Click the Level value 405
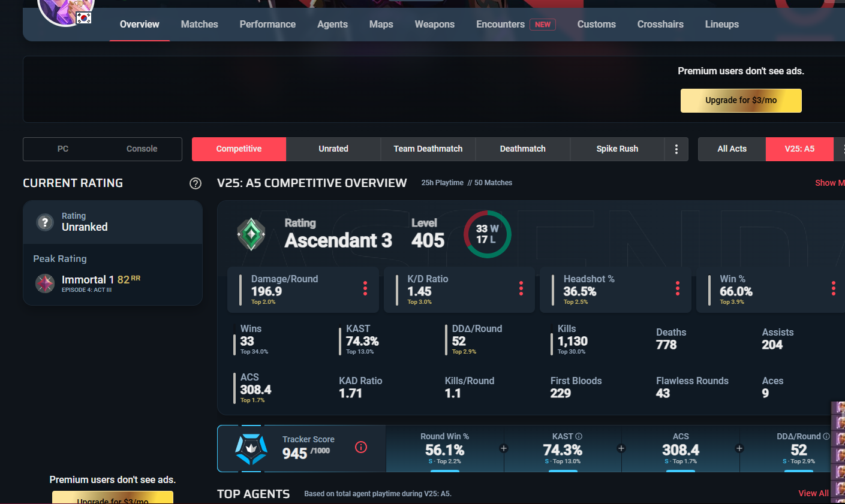The width and height of the screenshot is (845, 504). tap(428, 241)
